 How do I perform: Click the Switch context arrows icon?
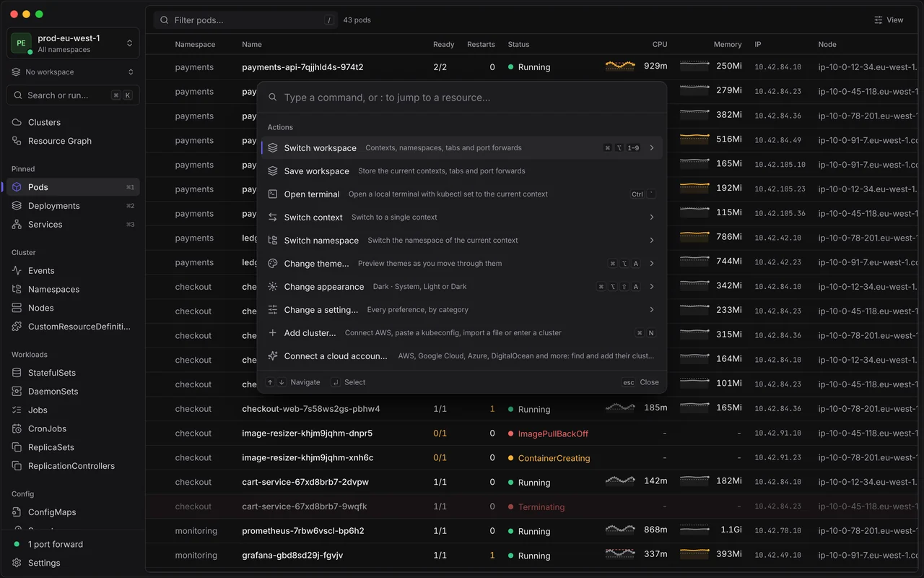273,217
